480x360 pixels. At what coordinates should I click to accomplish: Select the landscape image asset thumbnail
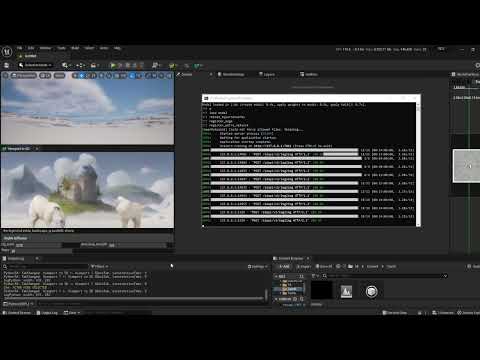346,291
